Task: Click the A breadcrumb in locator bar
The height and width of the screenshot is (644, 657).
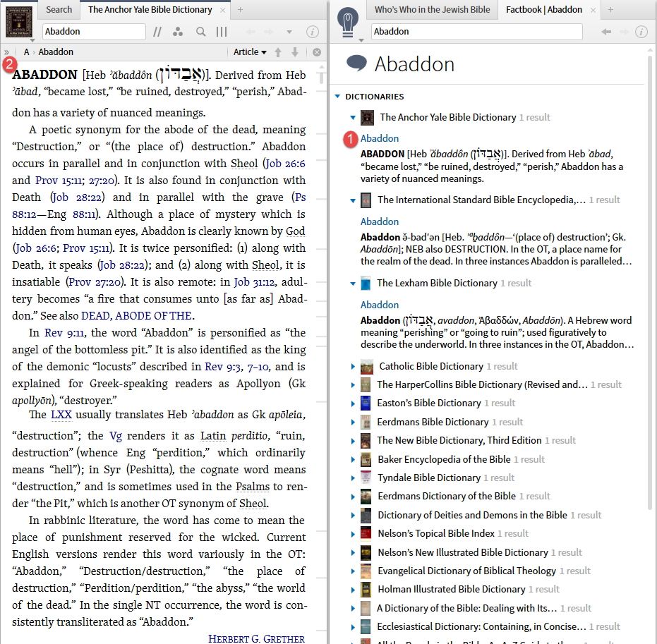Action: (26, 52)
